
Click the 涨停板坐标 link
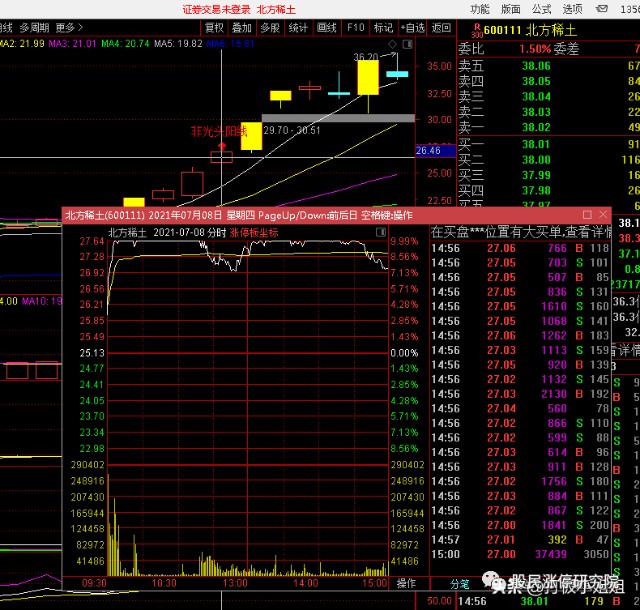tap(254, 233)
